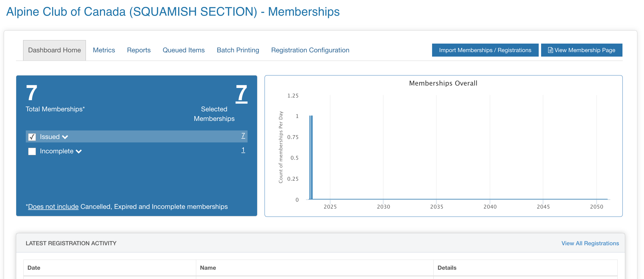Open the Metrics tab
Image resolution: width=644 pixels, height=279 pixels.
104,50
